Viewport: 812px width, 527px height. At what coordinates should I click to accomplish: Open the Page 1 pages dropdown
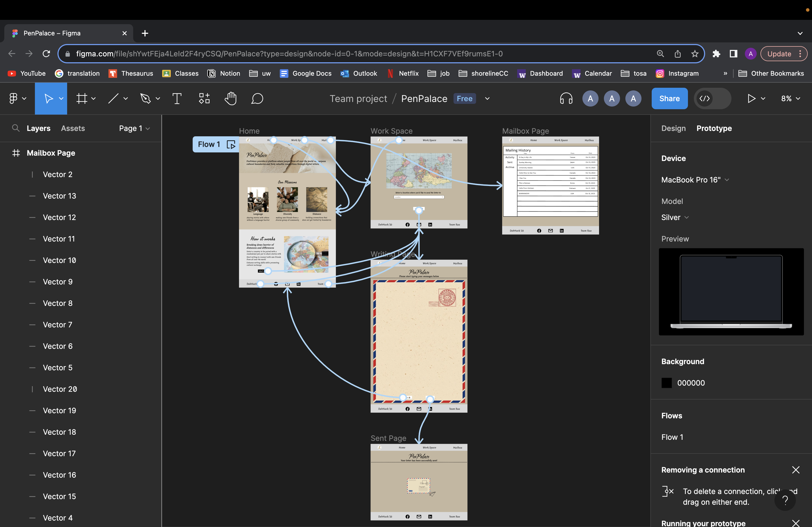[x=135, y=128]
